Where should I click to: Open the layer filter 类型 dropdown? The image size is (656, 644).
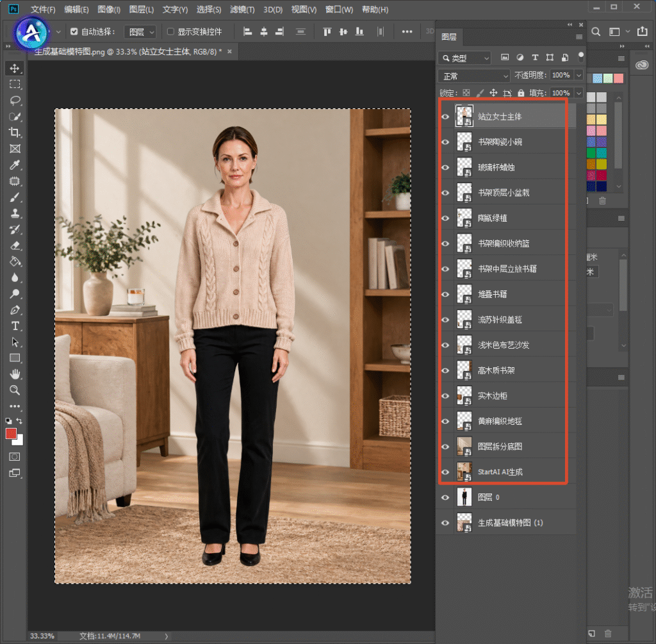[x=464, y=58]
